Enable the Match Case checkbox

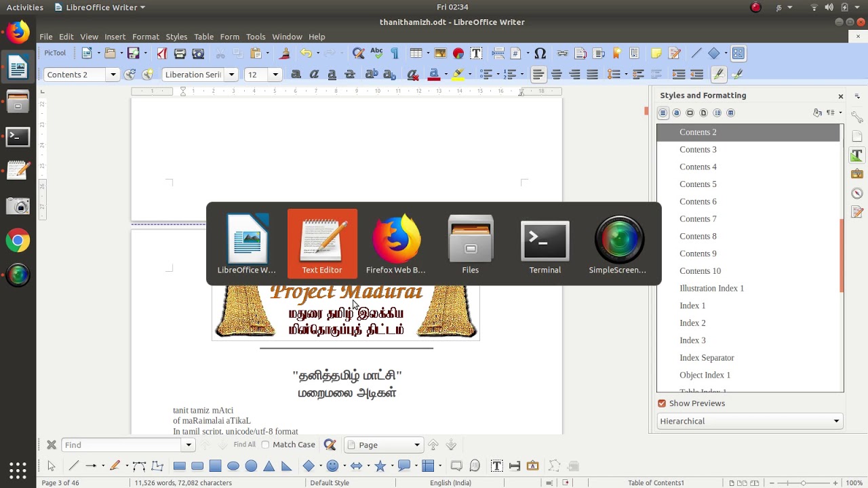pyautogui.click(x=265, y=445)
